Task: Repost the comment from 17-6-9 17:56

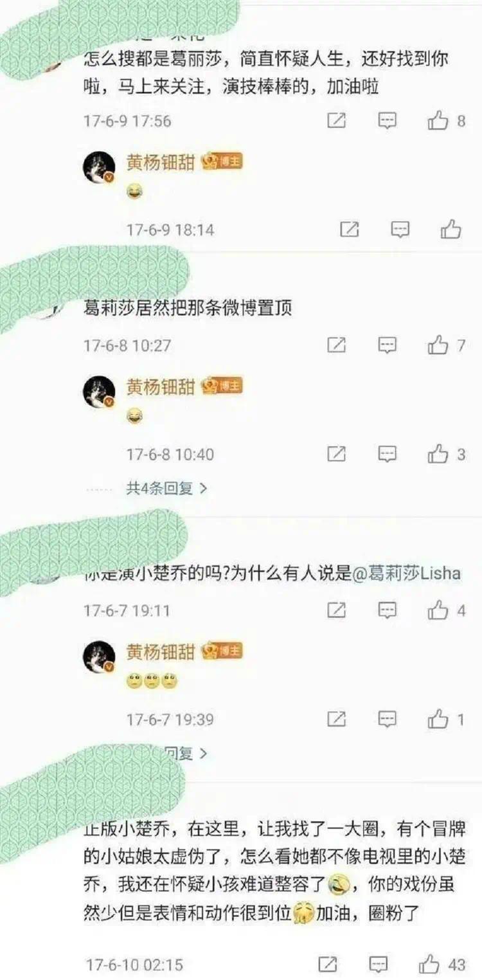Action: tap(337, 120)
